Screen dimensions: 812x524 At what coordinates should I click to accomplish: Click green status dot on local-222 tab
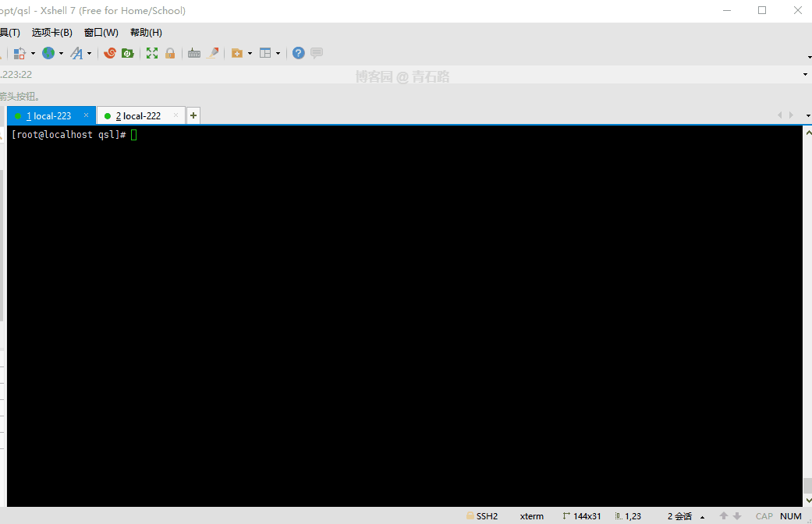[x=108, y=116]
